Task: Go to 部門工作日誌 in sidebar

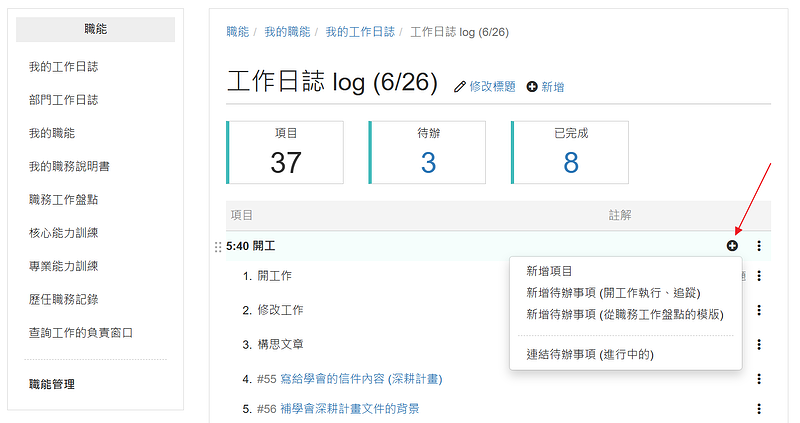Action: point(63,100)
